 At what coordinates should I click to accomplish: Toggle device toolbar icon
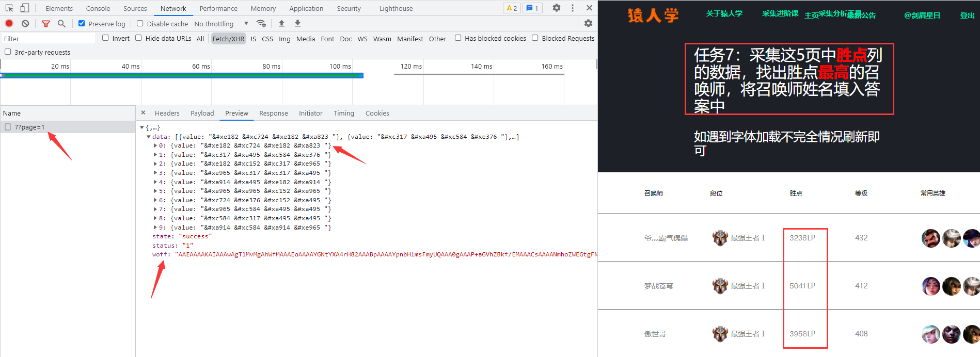coord(24,8)
